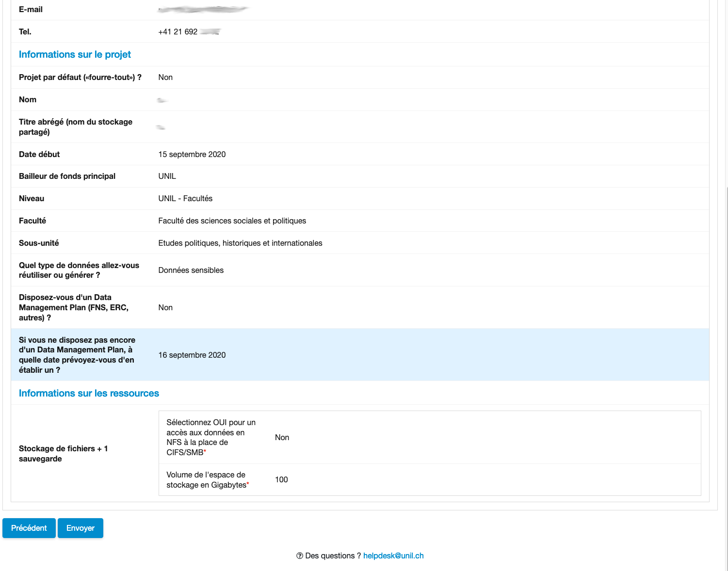Image resolution: width=728 pixels, height=571 pixels.
Task: Click the Faculté des sciences sociales et politiques text
Action: [232, 221]
